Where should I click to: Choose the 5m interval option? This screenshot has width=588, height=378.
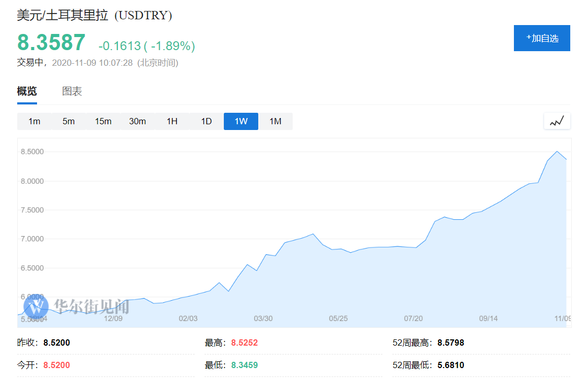click(x=69, y=121)
